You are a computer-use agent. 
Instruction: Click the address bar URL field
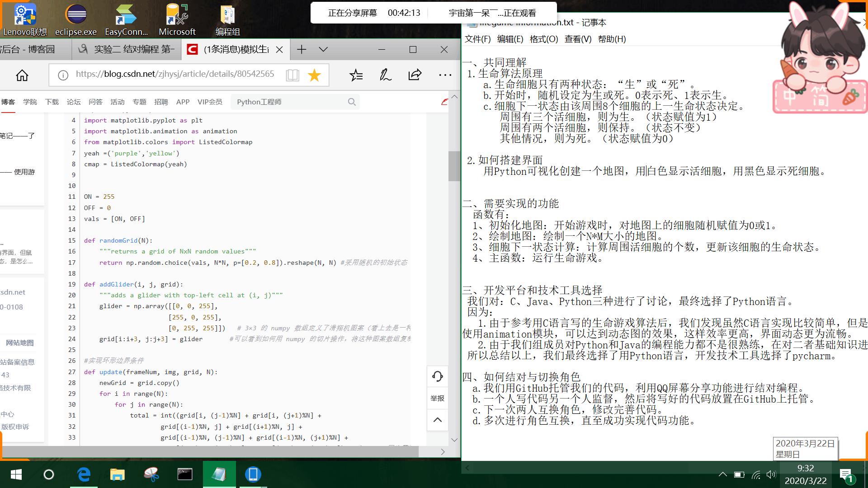pos(175,74)
